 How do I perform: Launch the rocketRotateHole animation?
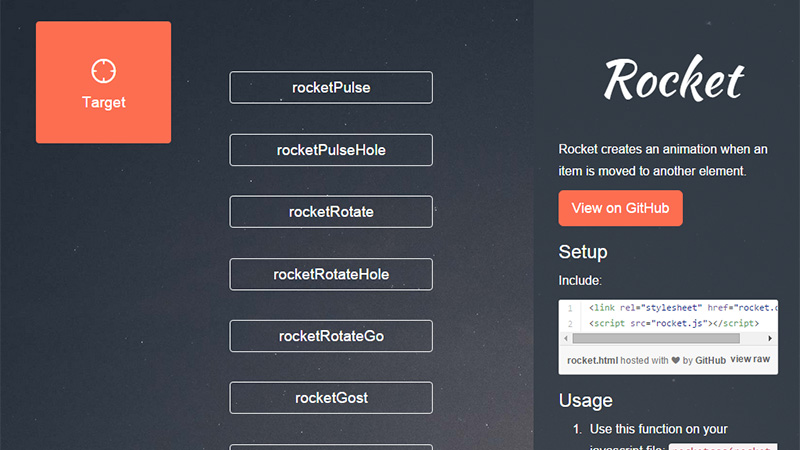point(331,274)
